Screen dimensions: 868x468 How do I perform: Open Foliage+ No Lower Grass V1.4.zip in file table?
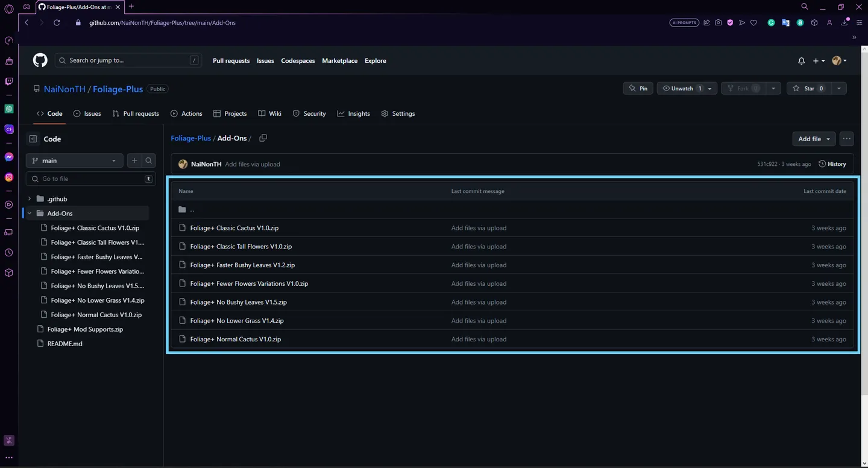[x=237, y=321]
